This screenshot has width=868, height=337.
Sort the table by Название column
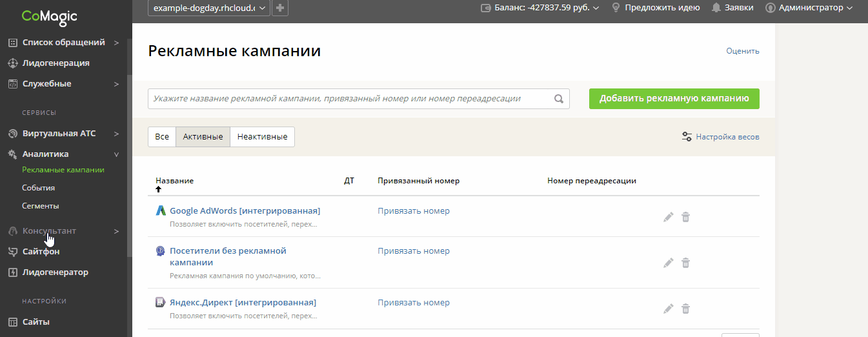(x=174, y=181)
